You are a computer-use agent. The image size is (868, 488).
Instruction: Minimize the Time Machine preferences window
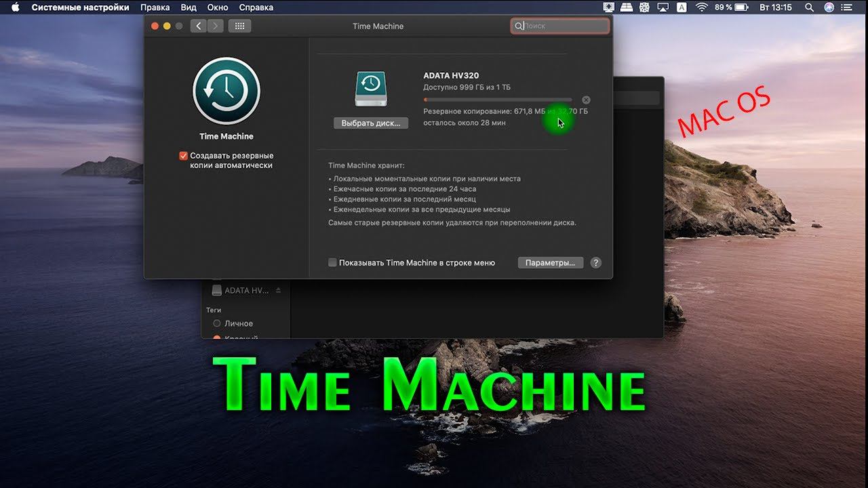click(167, 26)
